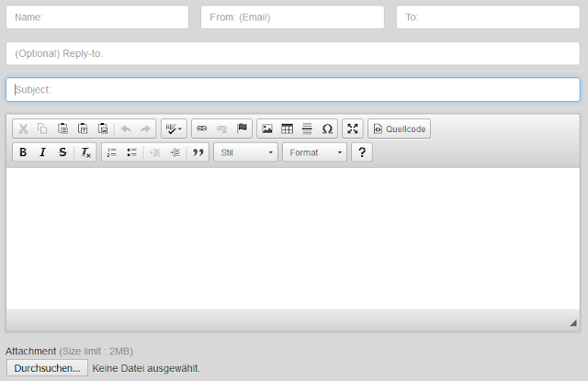
Task: Open the Stil styles dropdown
Action: pos(245,152)
